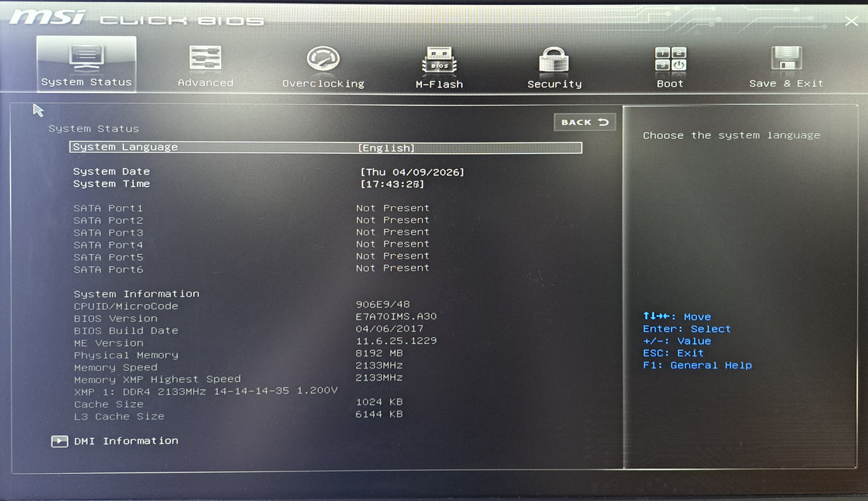Click the BACK button
The image size is (868, 501).
pyautogui.click(x=584, y=122)
